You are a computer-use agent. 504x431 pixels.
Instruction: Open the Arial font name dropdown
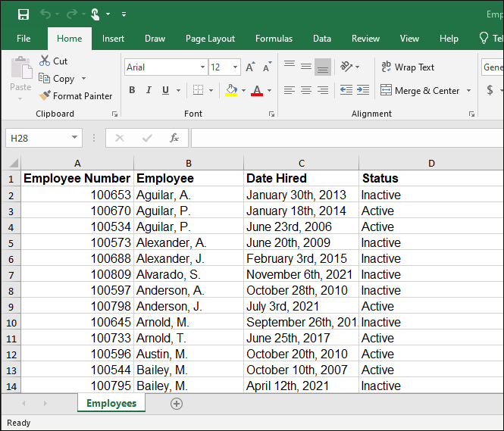[x=202, y=67]
